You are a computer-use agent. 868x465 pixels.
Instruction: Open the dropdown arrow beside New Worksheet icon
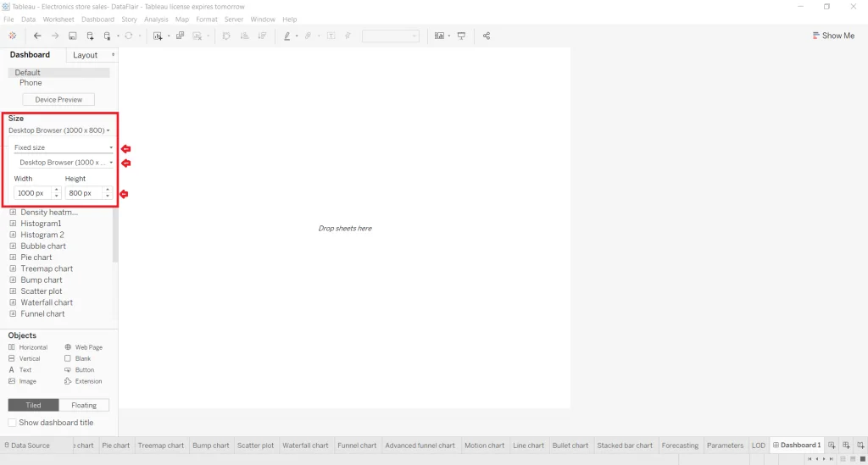[x=169, y=36]
